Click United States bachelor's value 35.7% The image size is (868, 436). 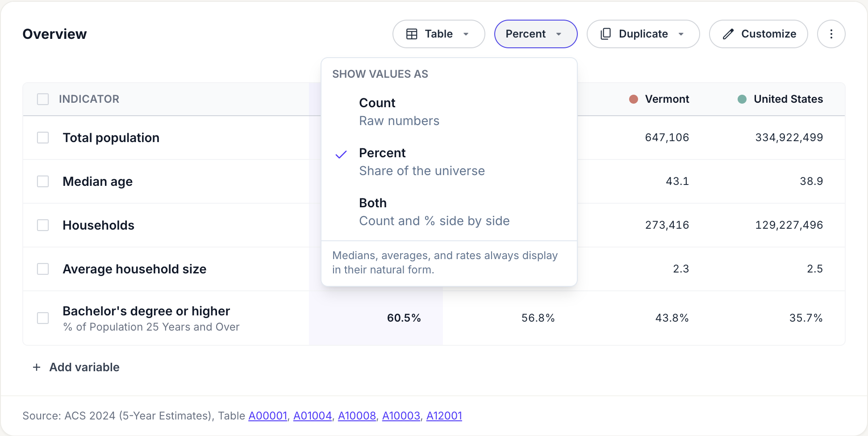806,318
